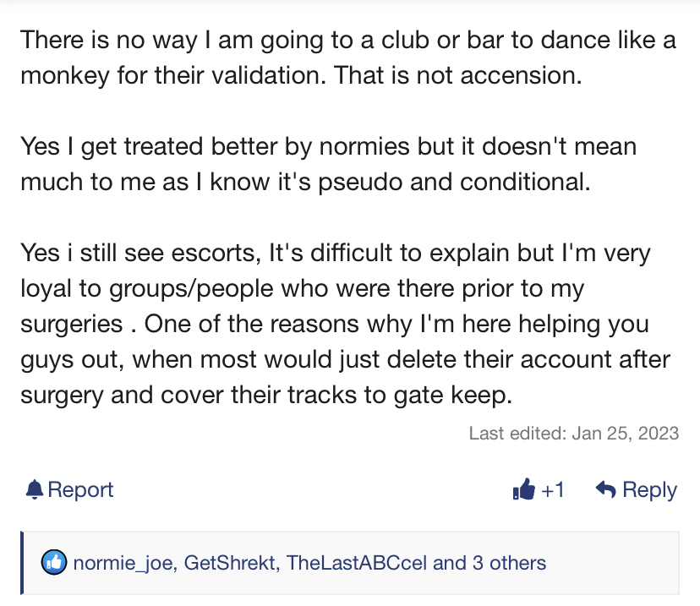This screenshot has height=606, width=700.
Task: Click the paragraph about surgeries loyalty
Action: [345, 324]
